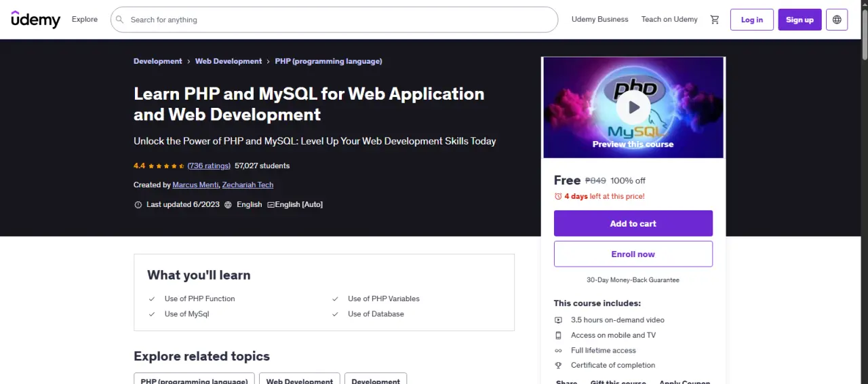Click the 3.5 hours on-demand video text
Screen dimensions: 868x384
[x=618, y=320]
